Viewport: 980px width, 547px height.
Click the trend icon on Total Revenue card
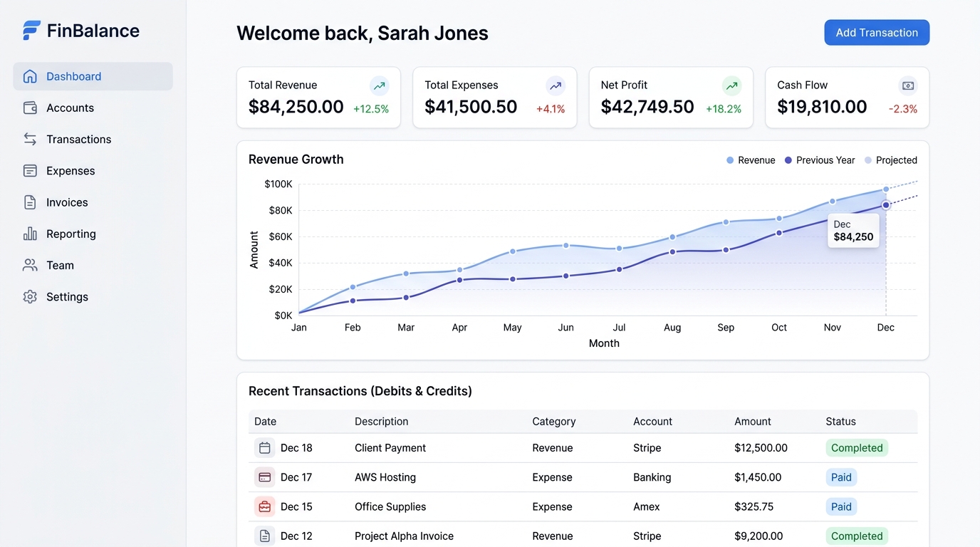click(x=380, y=86)
